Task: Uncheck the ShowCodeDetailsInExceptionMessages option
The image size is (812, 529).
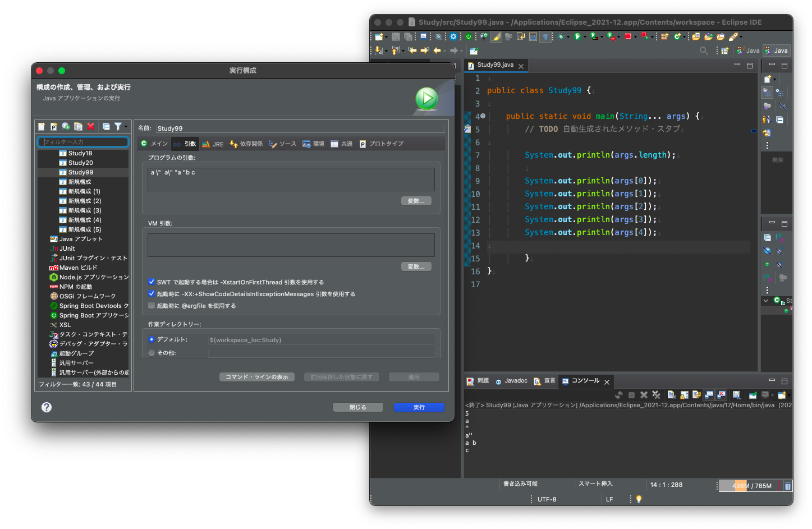Action: (152, 294)
